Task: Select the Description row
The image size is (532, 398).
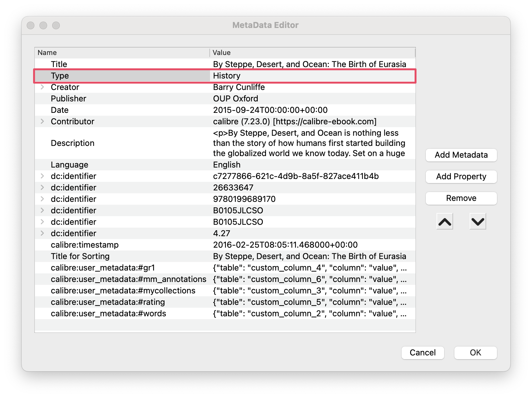Action: [x=73, y=143]
